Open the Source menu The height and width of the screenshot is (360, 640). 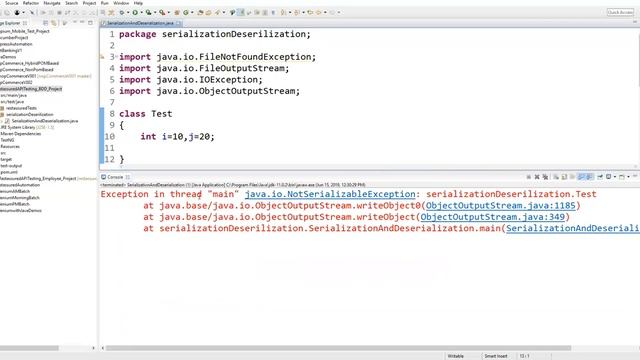click(11, 3)
